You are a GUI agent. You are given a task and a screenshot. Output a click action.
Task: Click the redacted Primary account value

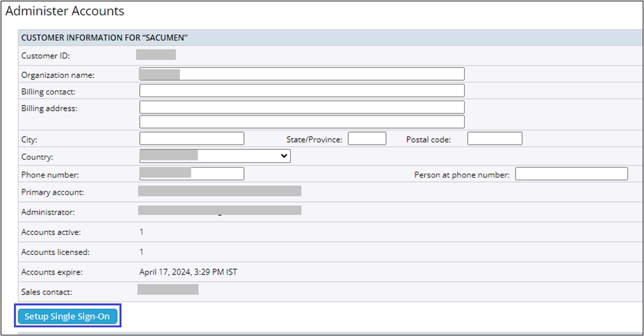coord(220,191)
